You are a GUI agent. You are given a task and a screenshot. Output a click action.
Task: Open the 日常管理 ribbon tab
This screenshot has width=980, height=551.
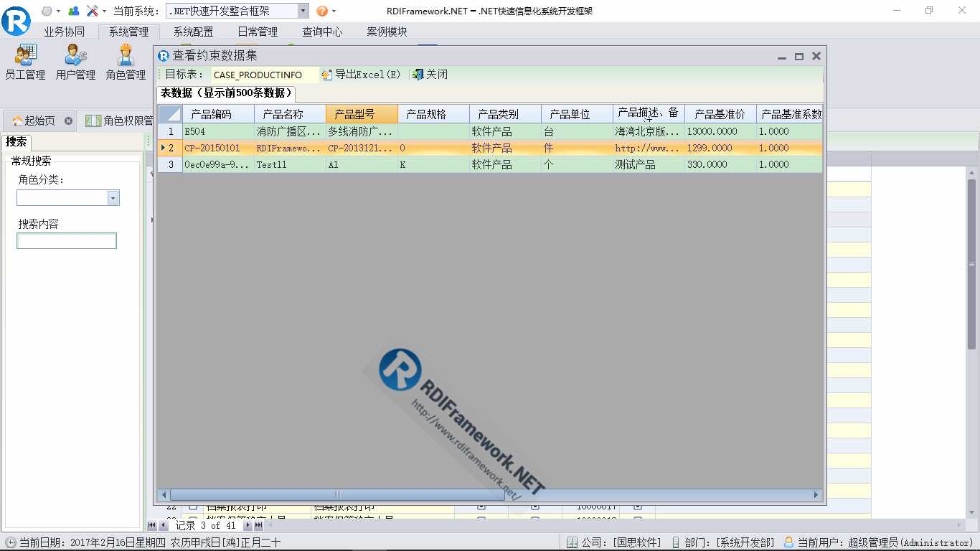(258, 32)
